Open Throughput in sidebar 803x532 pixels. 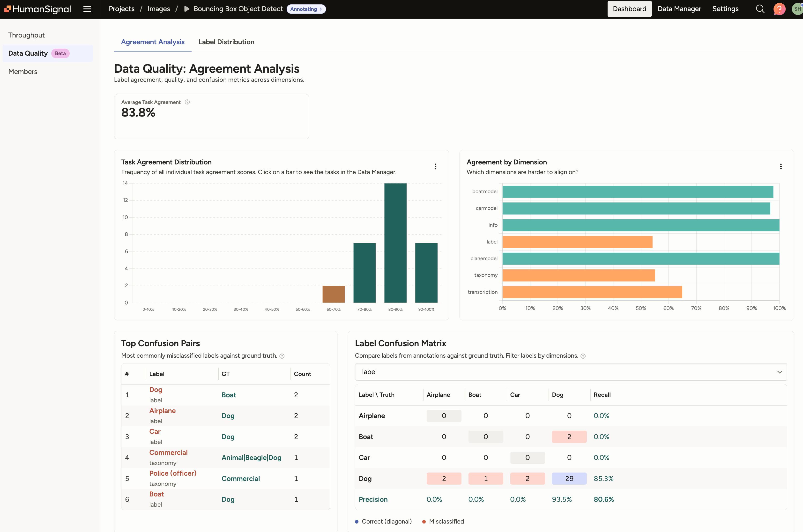(26, 35)
